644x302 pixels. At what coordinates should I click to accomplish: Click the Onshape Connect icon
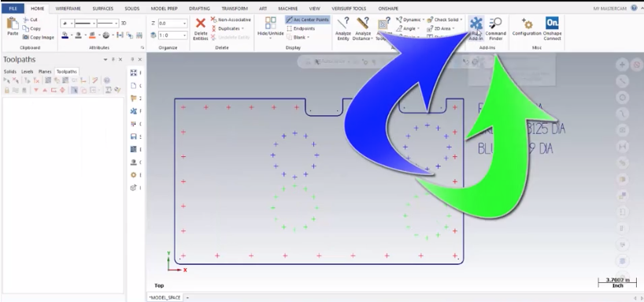pos(552,28)
